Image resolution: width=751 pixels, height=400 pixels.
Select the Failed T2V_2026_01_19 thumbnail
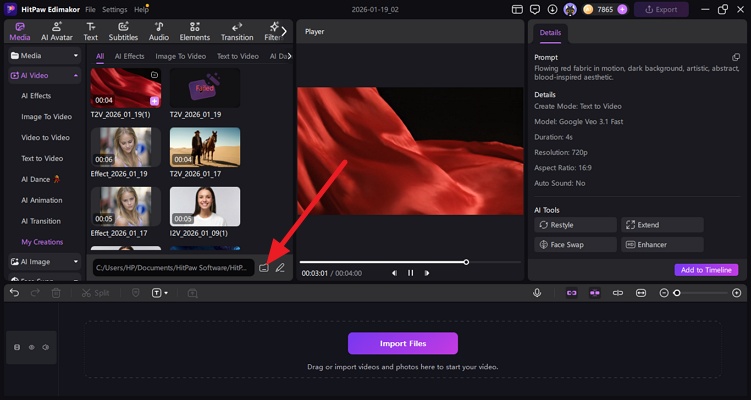tap(205, 88)
